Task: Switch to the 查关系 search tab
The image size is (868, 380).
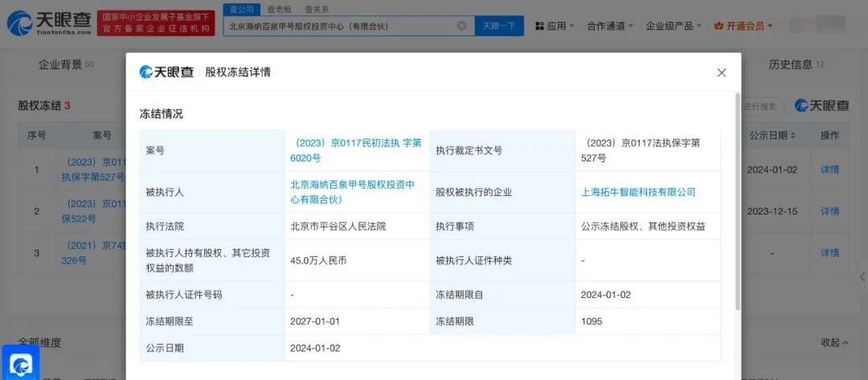Action: click(x=316, y=10)
